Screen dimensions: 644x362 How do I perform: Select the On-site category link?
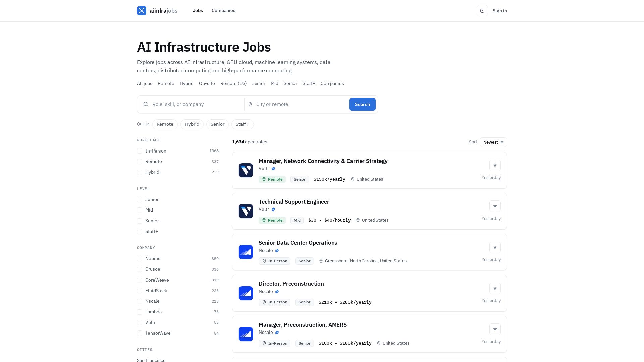pyautogui.click(x=207, y=83)
